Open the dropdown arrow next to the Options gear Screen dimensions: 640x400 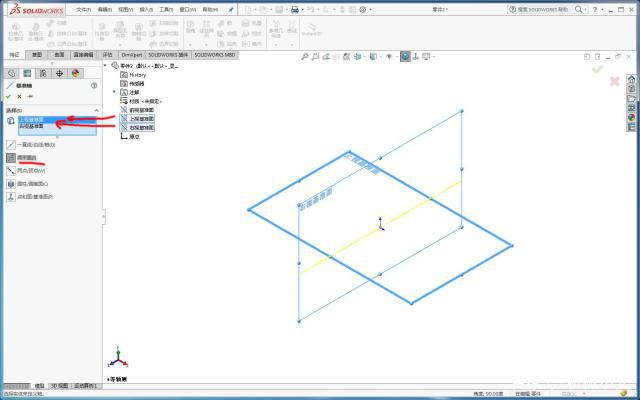click(370, 10)
